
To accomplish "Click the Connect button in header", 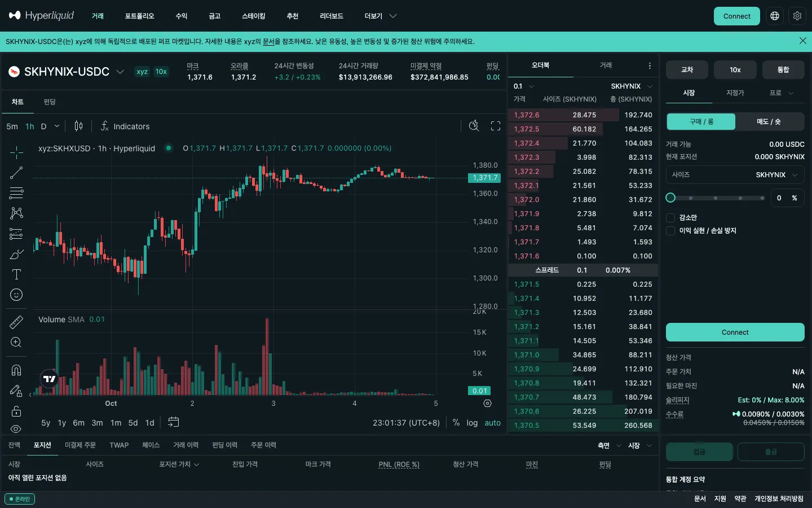I will click(737, 16).
